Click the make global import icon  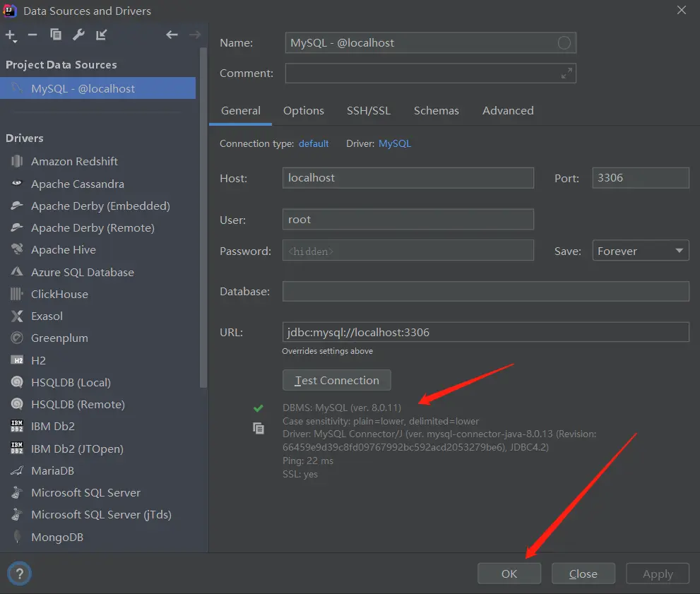tap(101, 35)
